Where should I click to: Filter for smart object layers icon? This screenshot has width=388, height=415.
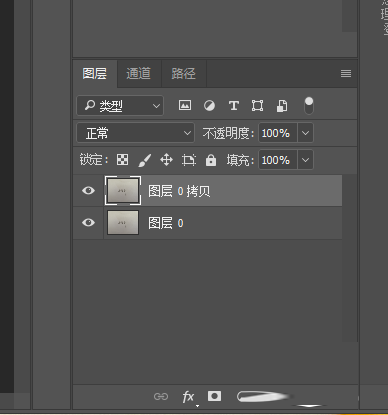click(282, 106)
